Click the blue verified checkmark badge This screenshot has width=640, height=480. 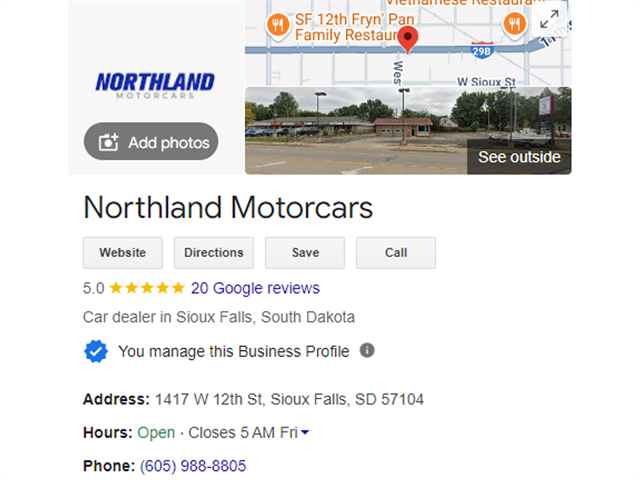[96, 351]
